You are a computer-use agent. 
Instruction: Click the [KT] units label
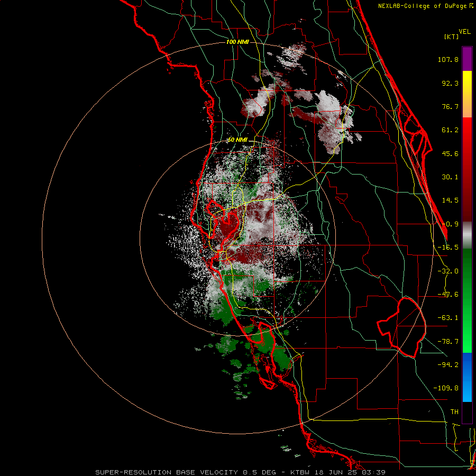451,36
